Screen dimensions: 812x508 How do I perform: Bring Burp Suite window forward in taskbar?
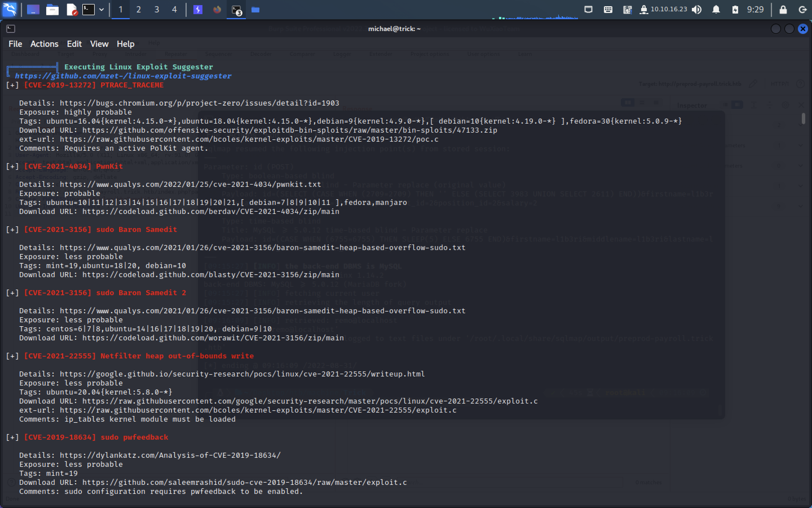point(198,9)
